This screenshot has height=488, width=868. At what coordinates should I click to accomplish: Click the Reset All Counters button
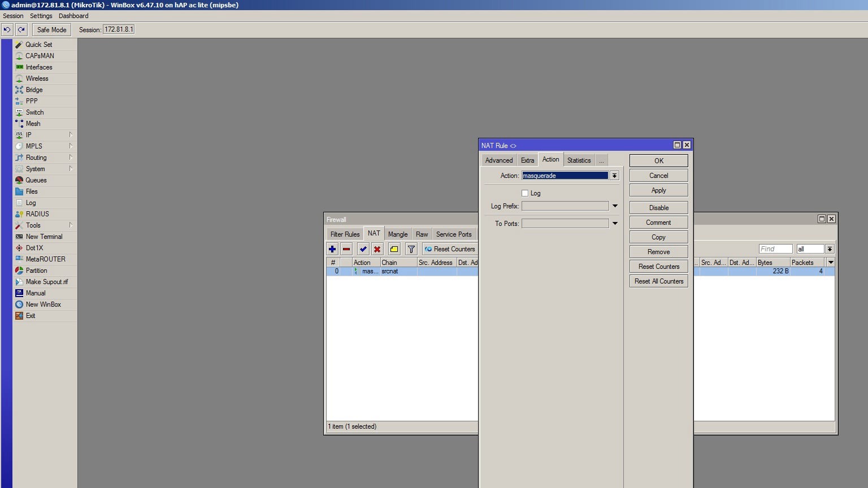658,281
